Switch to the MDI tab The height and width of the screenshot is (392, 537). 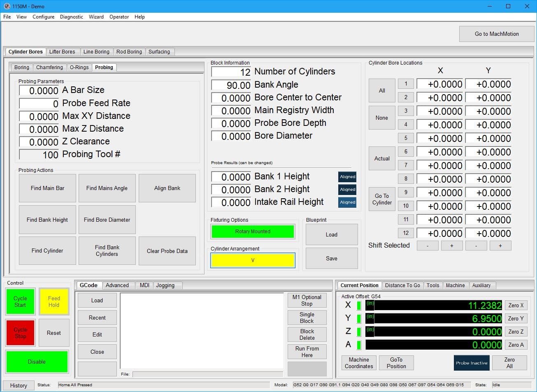click(x=144, y=285)
